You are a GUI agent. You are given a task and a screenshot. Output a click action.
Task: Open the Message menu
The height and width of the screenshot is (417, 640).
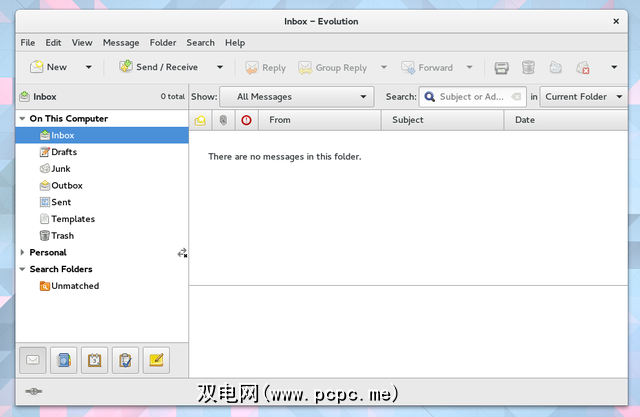point(121,42)
